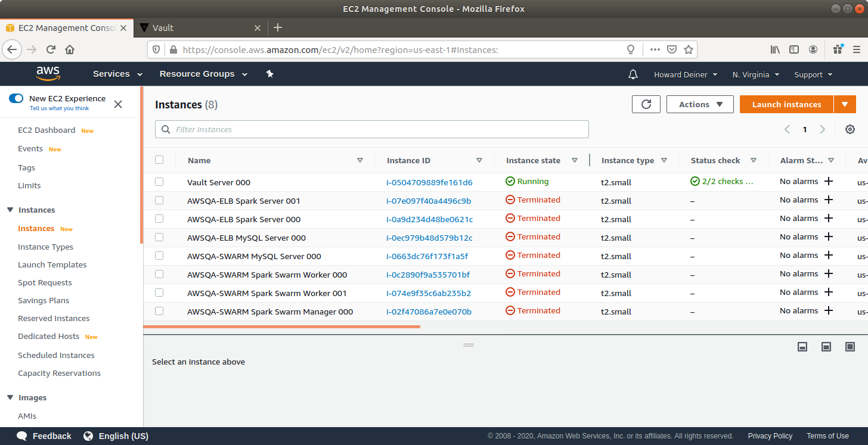Open Resource Groups dropdown

[x=204, y=74]
